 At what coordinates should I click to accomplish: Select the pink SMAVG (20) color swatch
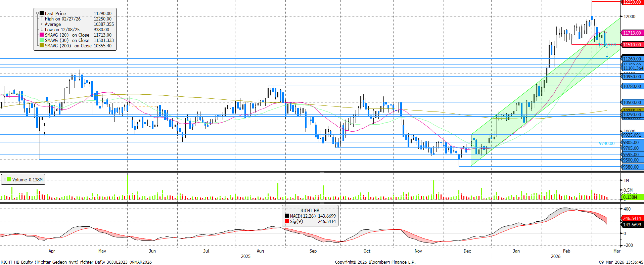[42, 35]
